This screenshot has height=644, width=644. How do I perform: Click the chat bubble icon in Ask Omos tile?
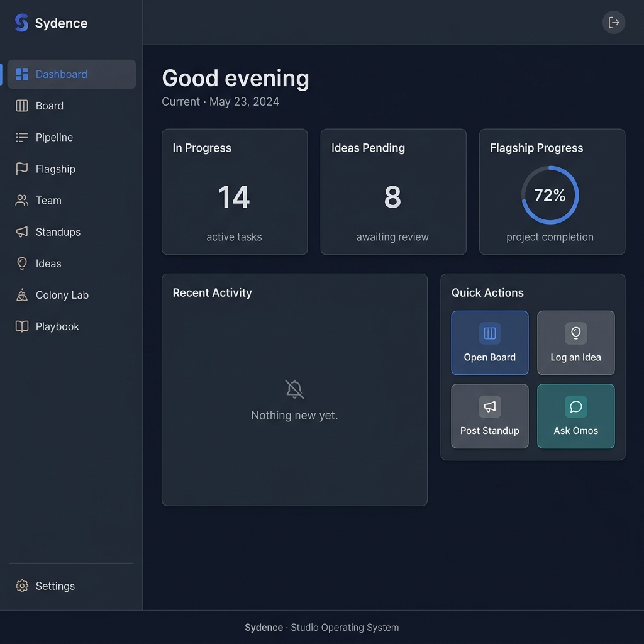[x=576, y=407]
